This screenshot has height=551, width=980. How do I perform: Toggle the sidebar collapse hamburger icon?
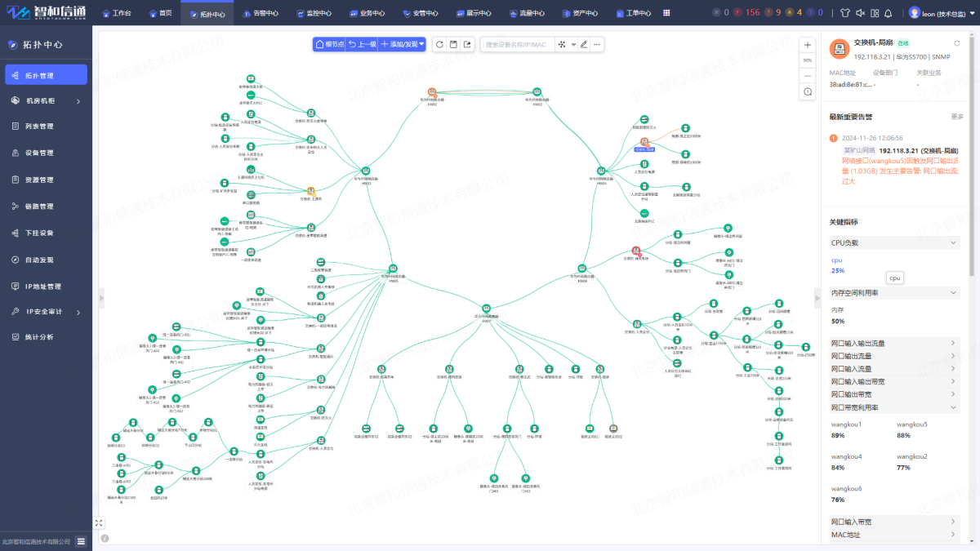click(x=81, y=541)
